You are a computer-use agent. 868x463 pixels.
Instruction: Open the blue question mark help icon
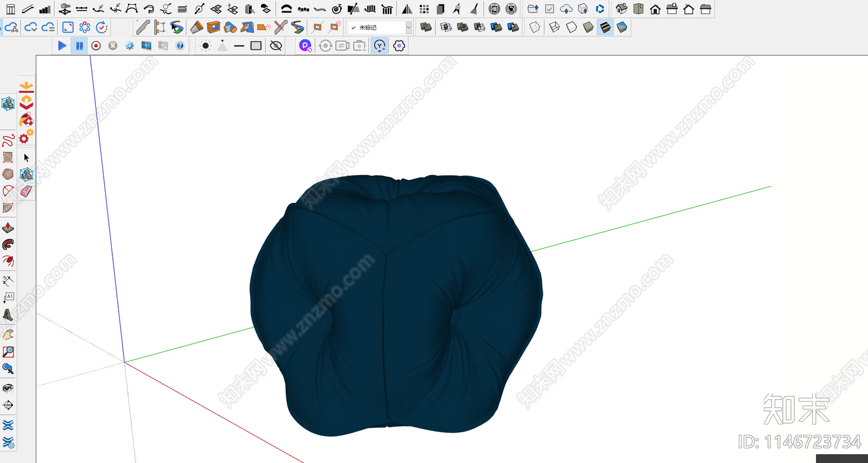click(180, 46)
